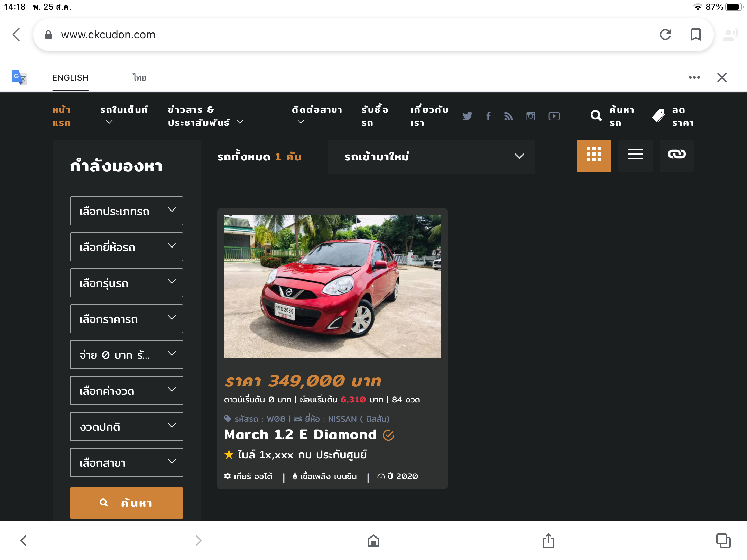The height and width of the screenshot is (560, 747).
Task: Switch to grid view layout
Action: coord(594,156)
